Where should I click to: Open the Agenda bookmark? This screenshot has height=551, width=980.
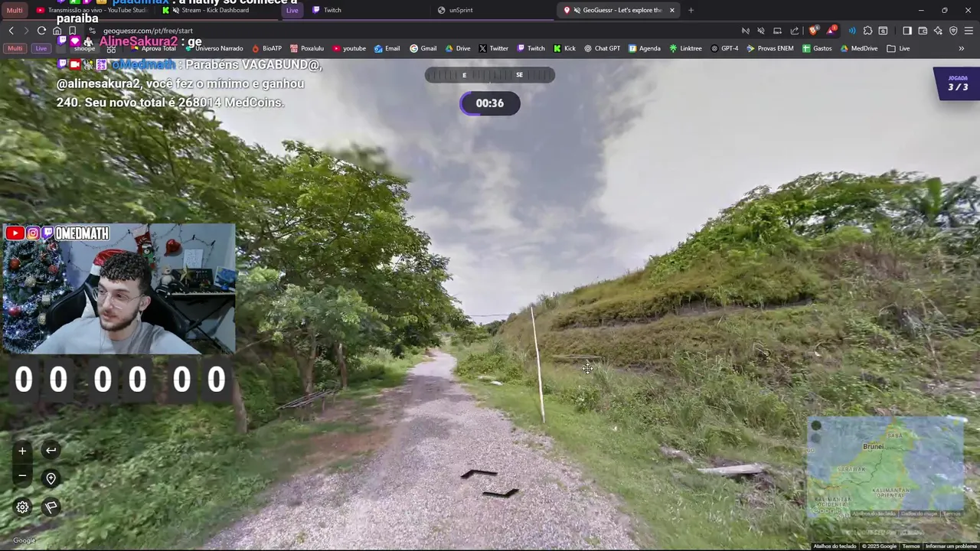[644, 48]
